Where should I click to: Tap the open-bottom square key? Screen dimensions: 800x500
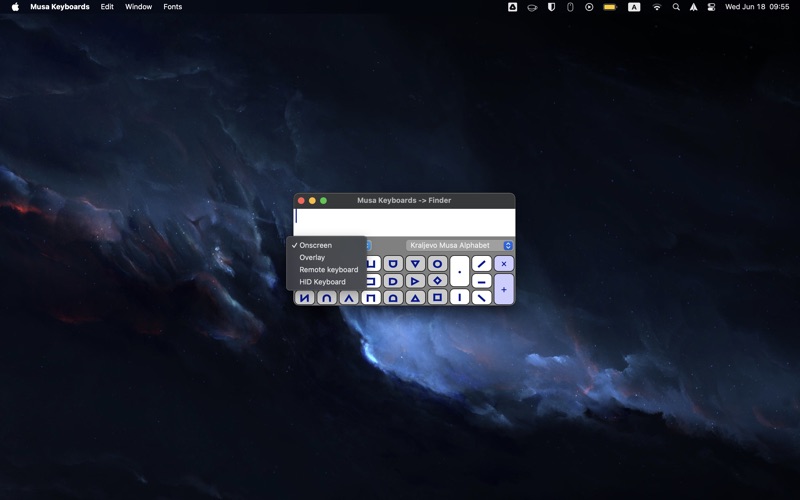[x=371, y=297]
